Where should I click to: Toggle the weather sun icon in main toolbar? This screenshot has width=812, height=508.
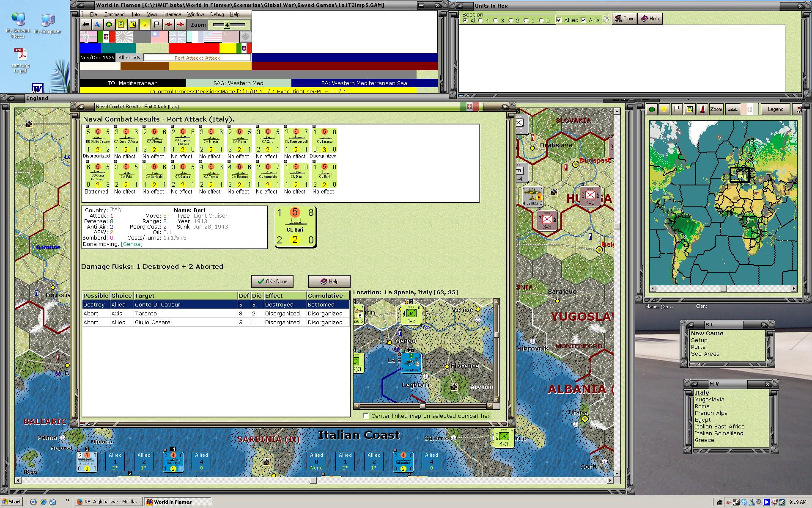[x=145, y=25]
